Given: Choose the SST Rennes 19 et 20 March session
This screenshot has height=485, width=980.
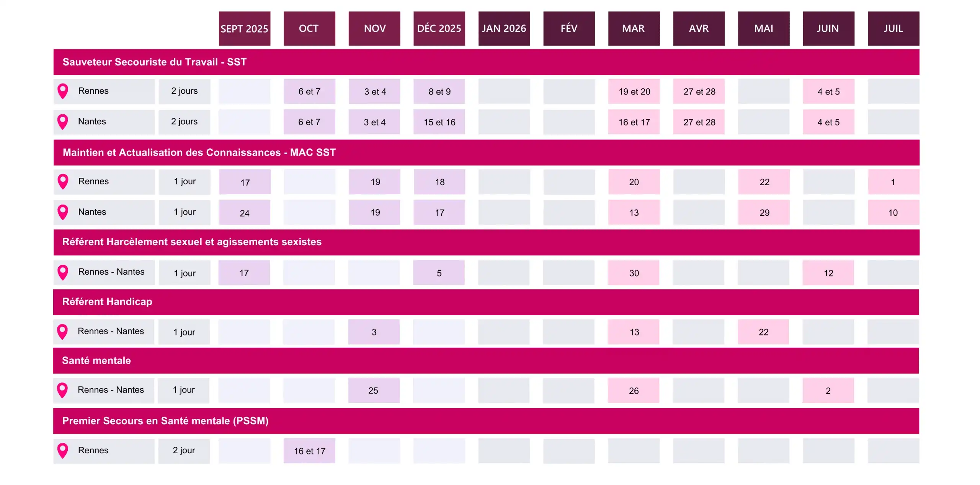Looking at the screenshot, I should point(634,91).
